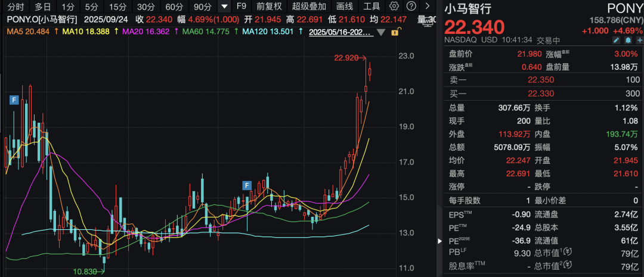The height and width of the screenshot is (277, 644).
Task: Click the 158.786(CNY) converted price
Action: point(615,20)
